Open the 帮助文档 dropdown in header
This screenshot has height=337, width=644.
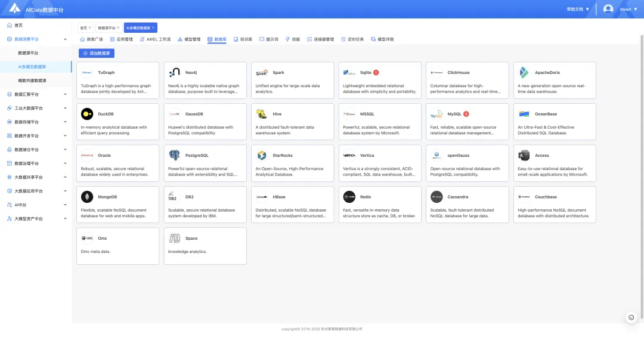tap(578, 9)
